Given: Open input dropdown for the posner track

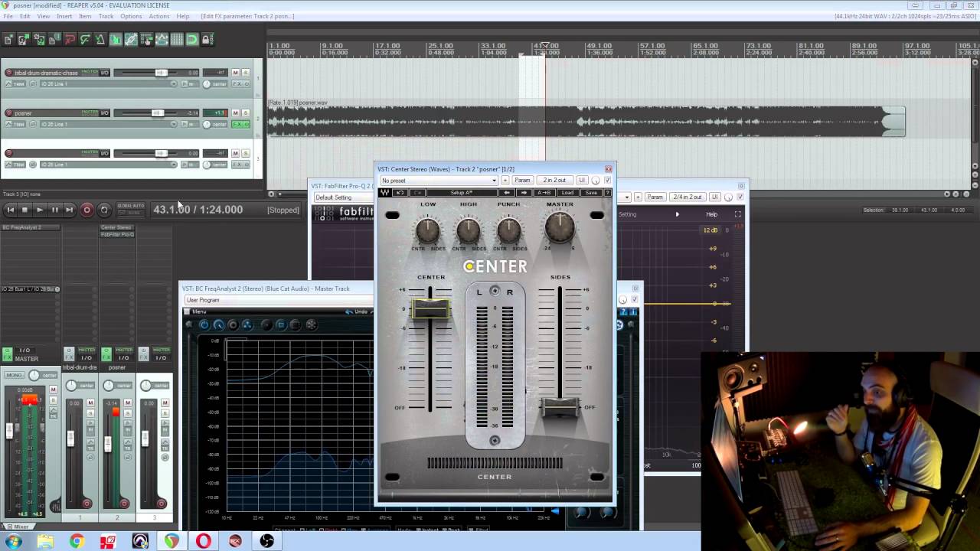Looking at the screenshot, I should [x=107, y=124].
